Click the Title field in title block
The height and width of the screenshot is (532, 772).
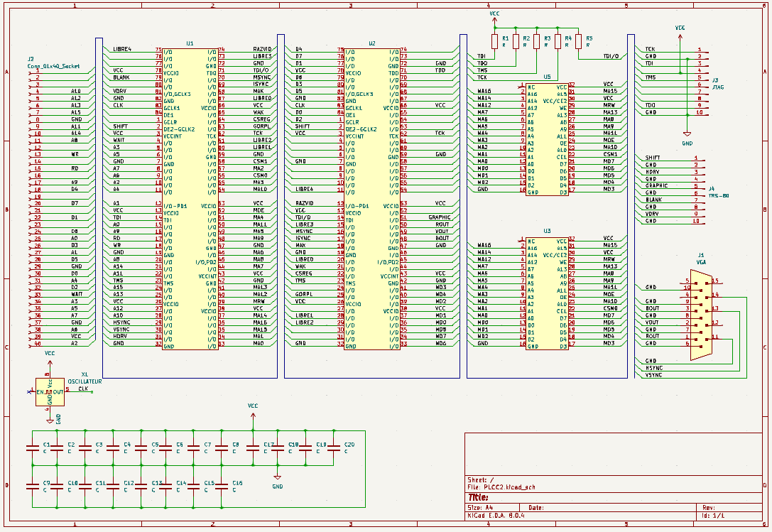[x=479, y=497]
